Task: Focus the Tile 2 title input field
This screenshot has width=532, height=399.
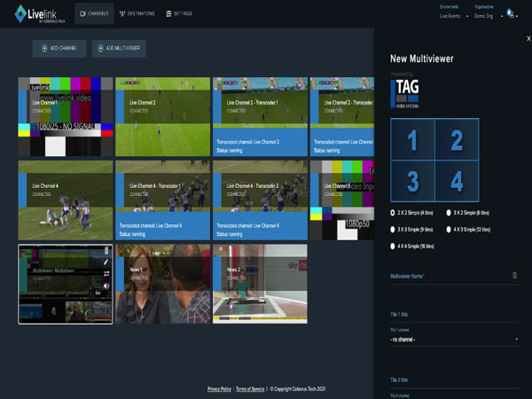Action: click(455, 380)
